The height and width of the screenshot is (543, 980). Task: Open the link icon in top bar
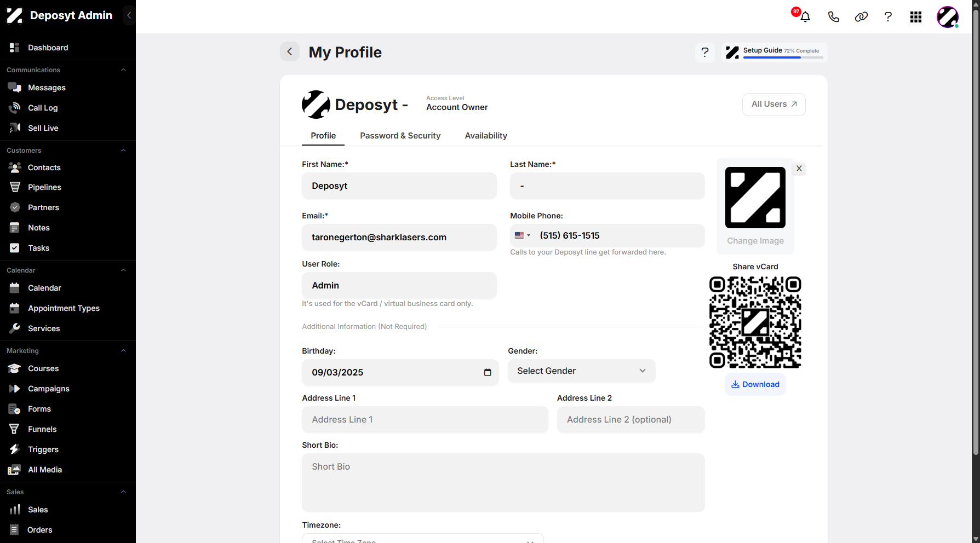(x=861, y=17)
